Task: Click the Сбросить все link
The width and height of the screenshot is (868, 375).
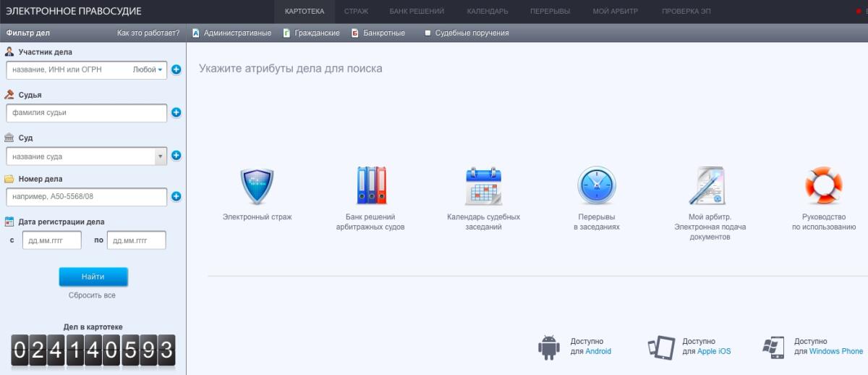Action: (92, 295)
